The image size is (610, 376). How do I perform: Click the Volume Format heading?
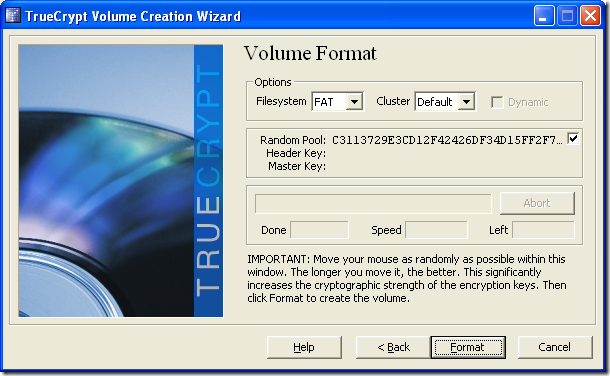310,53
